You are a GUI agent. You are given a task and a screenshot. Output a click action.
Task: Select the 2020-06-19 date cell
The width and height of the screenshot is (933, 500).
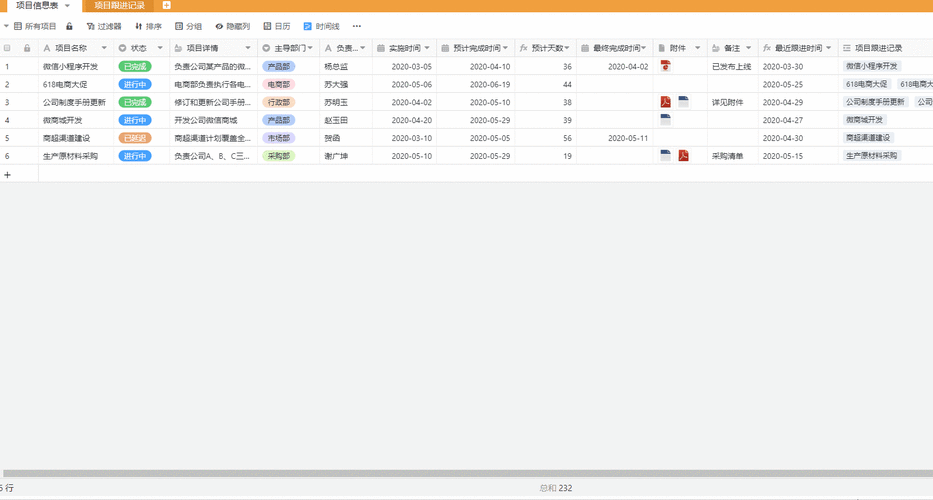(475, 85)
